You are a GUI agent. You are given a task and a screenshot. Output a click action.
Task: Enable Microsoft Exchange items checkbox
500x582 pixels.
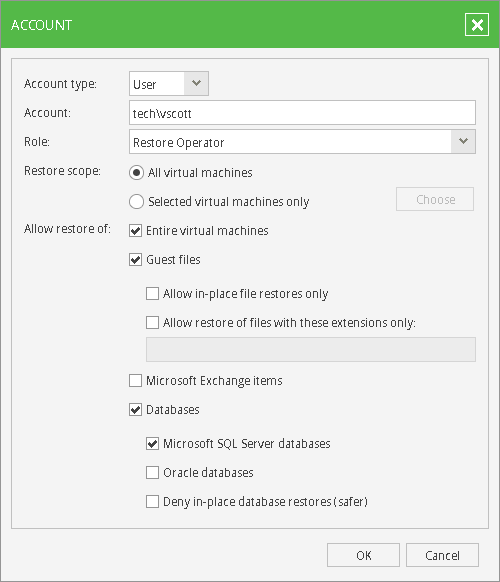tap(135, 380)
